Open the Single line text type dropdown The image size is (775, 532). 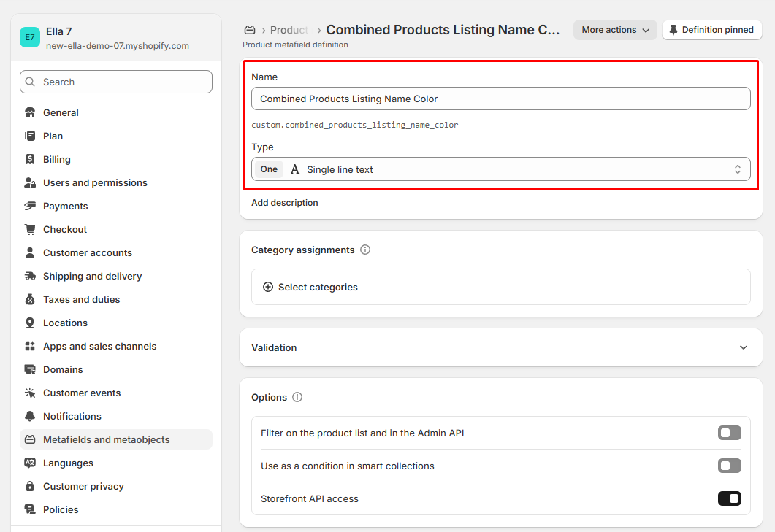(x=500, y=169)
